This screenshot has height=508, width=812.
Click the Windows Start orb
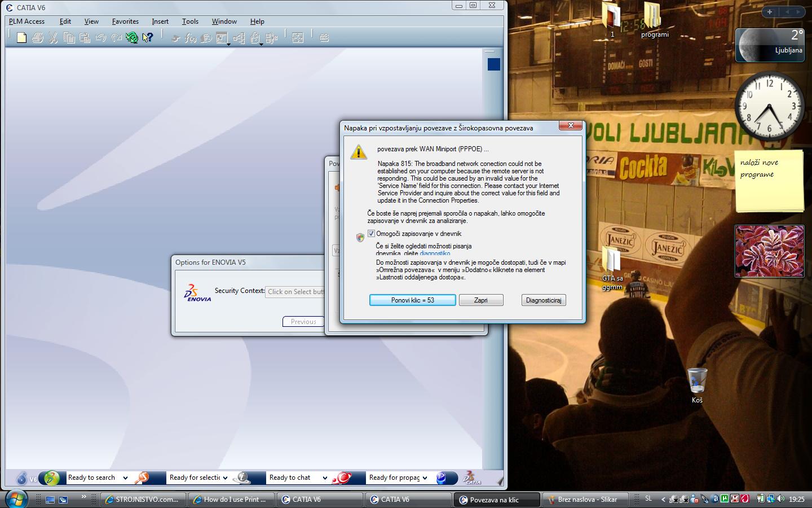(x=16, y=498)
